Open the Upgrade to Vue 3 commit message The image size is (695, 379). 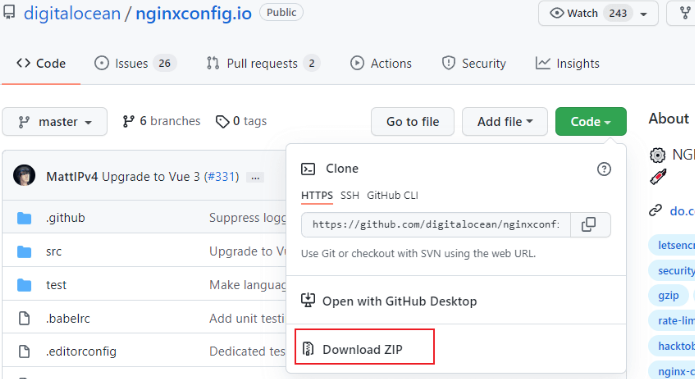click(x=151, y=176)
